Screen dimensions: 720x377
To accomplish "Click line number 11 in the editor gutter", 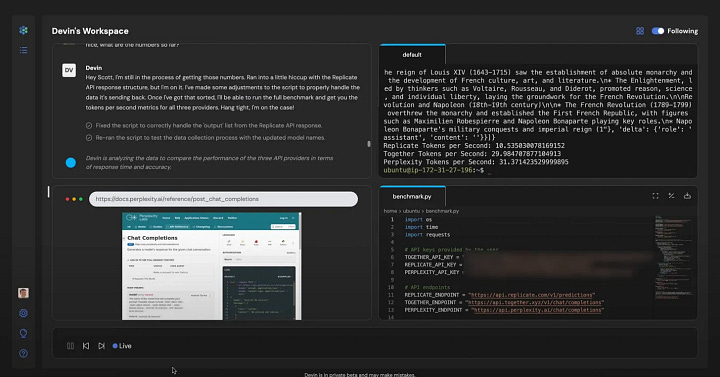I will click(x=391, y=295).
